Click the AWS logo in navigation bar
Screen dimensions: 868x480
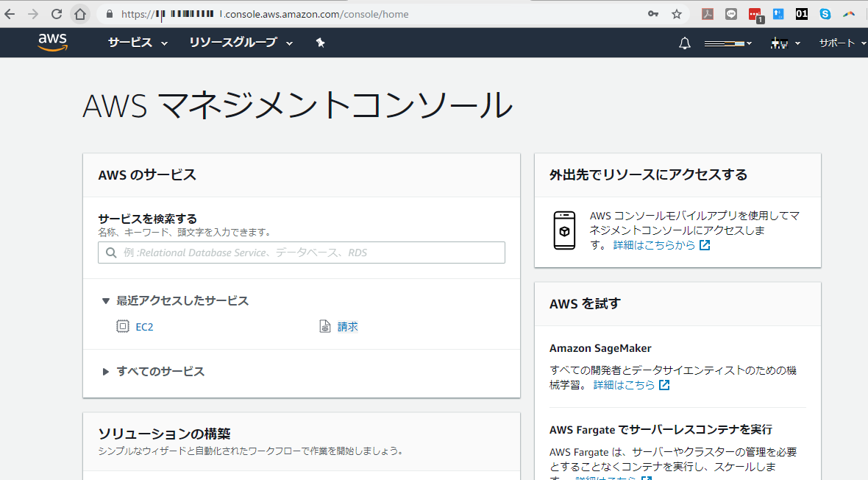(53, 43)
